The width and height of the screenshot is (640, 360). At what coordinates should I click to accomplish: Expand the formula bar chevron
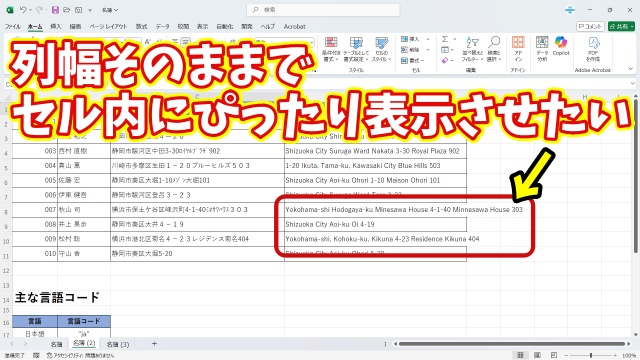pos(633,84)
